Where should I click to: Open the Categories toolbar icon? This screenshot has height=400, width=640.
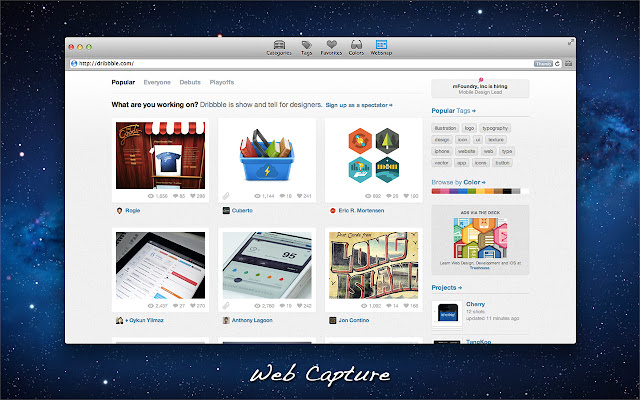279,47
